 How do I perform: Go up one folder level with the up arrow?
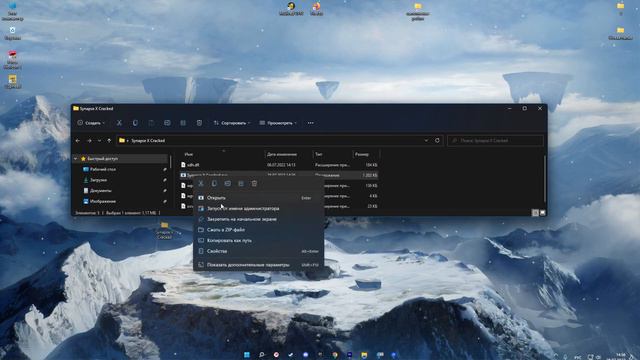click(109, 140)
